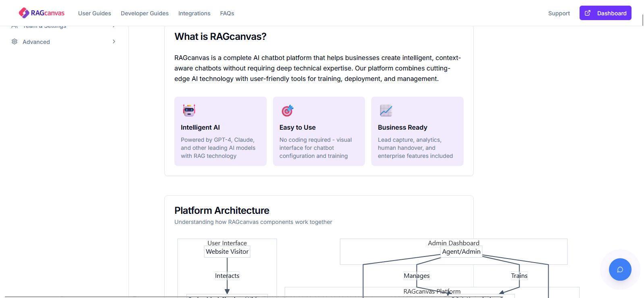Screen dimensions: 644x298
Task: Click the AI icon next to Team & Settings
Action: click(15, 25)
